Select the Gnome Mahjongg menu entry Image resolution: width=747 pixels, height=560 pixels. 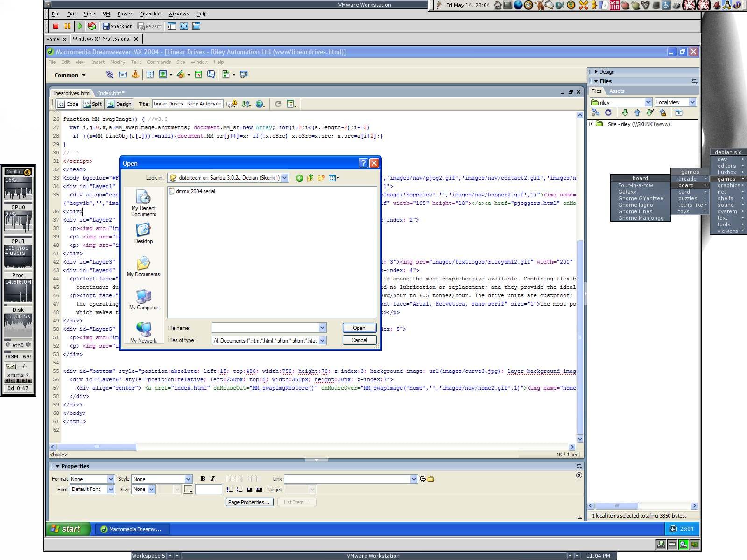641,218
